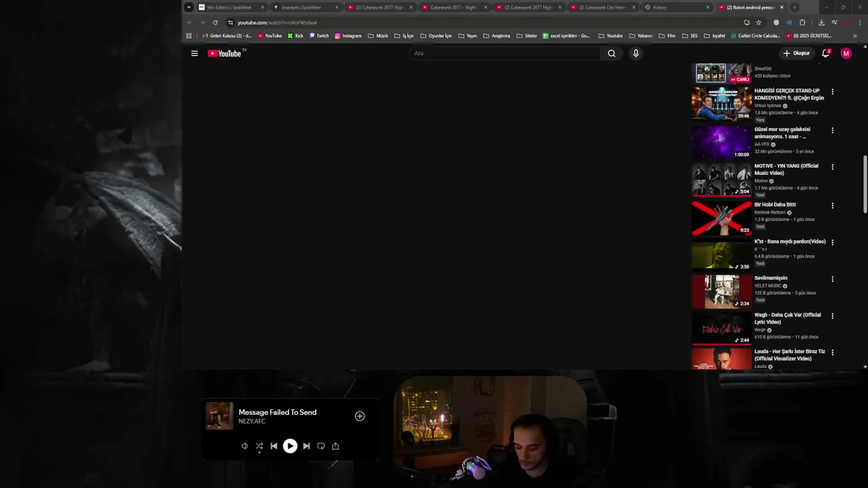Mute the music widget volume
The height and width of the screenshot is (488, 868).
(245, 446)
